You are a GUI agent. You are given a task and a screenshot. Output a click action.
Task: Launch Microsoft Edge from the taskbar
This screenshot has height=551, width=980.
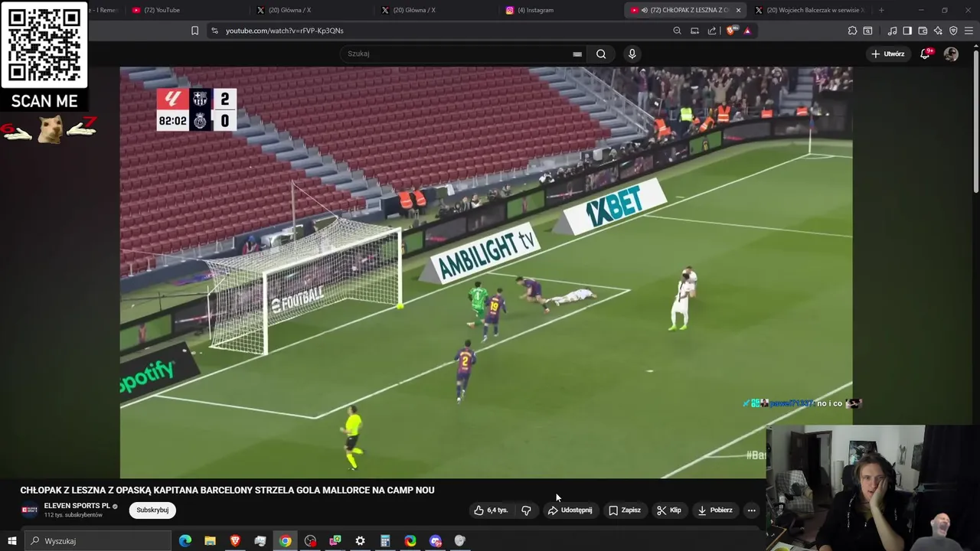coord(185,541)
